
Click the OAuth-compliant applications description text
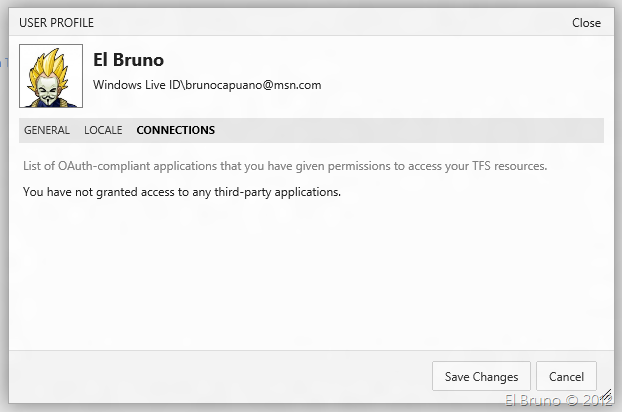pyautogui.click(x=250, y=165)
